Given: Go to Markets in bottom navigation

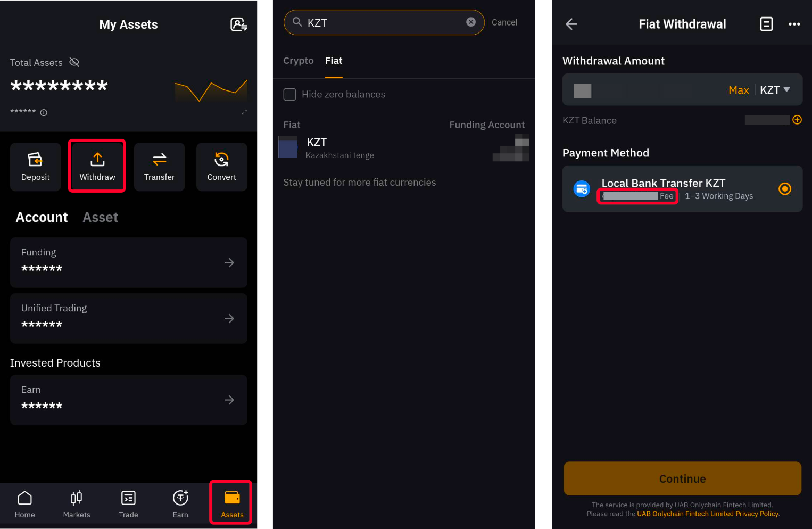Looking at the screenshot, I should (77, 503).
